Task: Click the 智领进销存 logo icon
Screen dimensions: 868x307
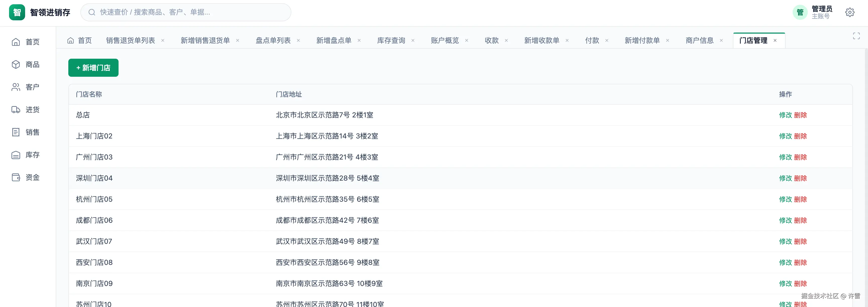Action: pos(17,13)
